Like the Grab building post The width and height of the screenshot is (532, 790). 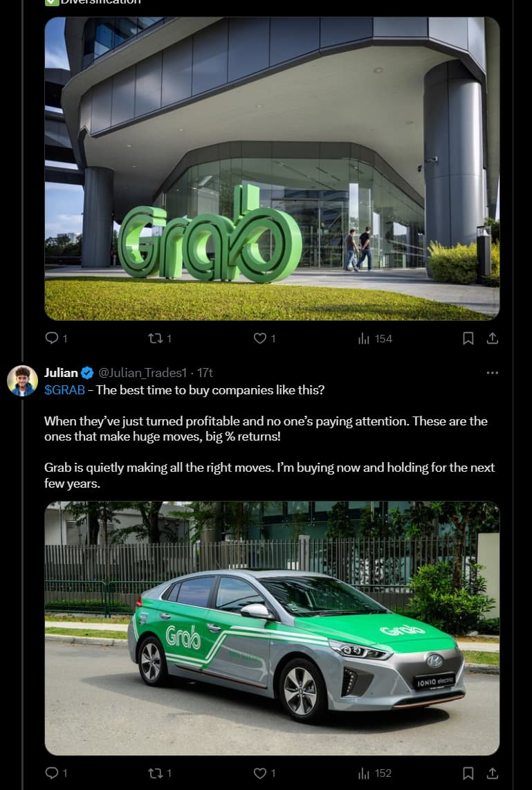tap(259, 338)
